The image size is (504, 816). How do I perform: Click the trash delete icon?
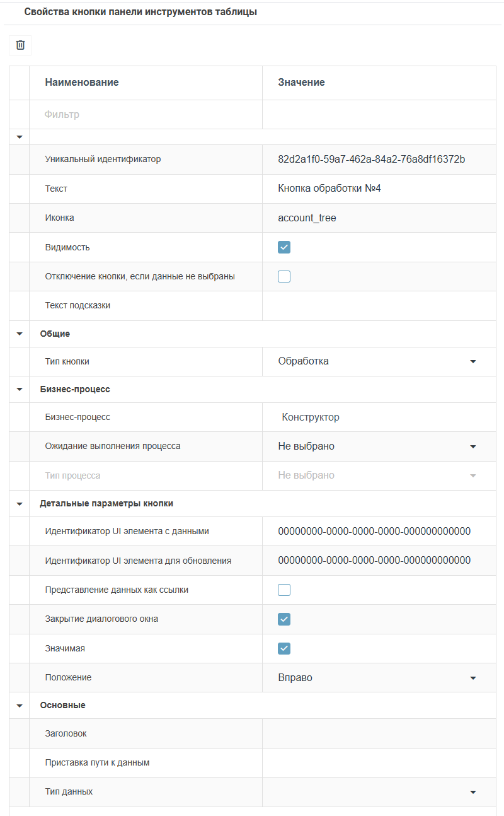click(x=20, y=45)
